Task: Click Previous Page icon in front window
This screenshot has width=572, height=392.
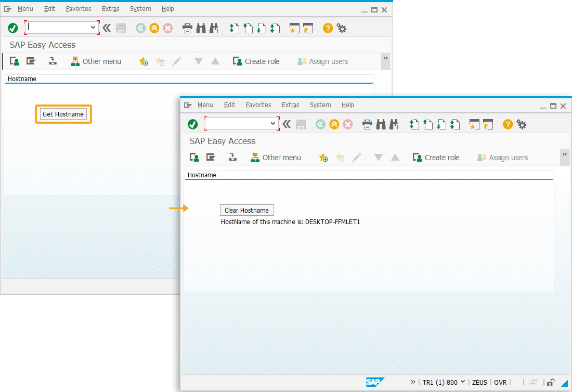Action: (428, 124)
